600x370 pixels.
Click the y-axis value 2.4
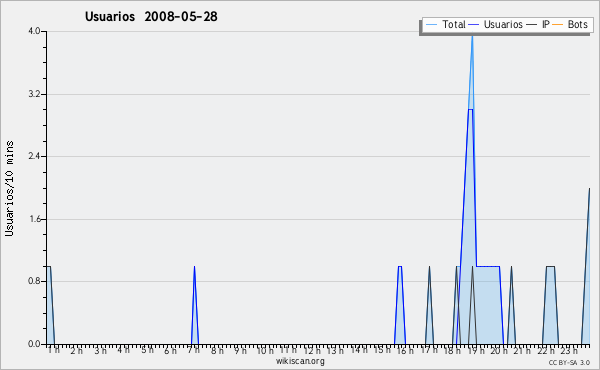point(34,156)
